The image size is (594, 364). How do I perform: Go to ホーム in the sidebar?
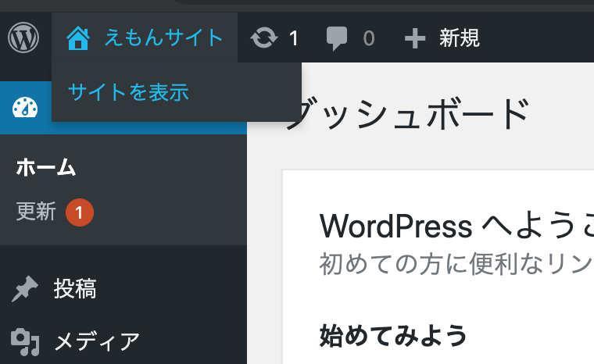pos(46,167)
